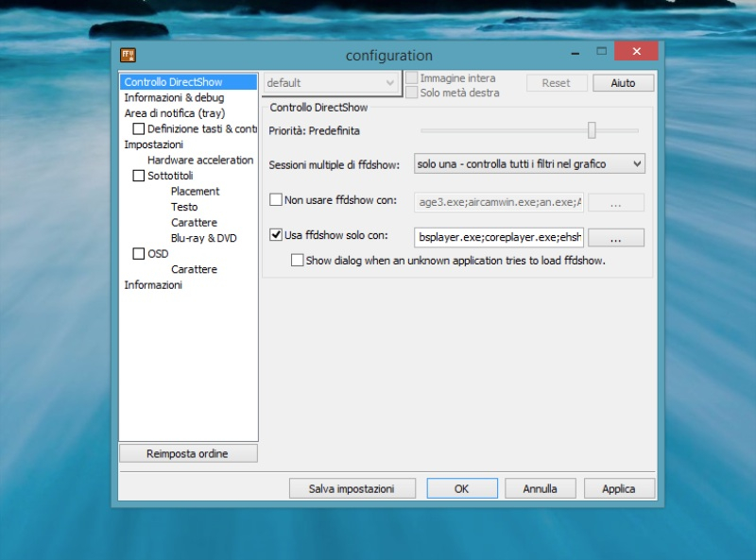Viewport: 756px width, 560px height.
Task: Open 'Hardware acceleration' settings page
Action: click(x=199, y=161)
